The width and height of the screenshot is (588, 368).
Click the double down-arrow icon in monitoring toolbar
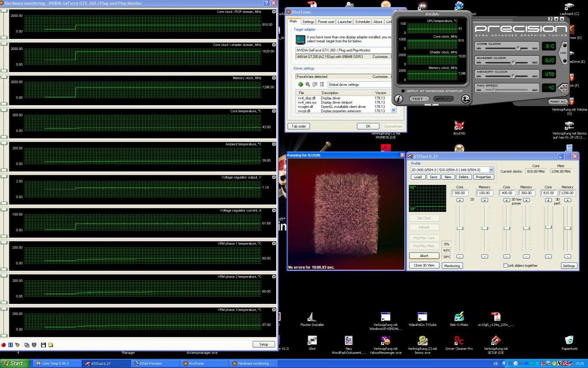[x=34, y=345]
